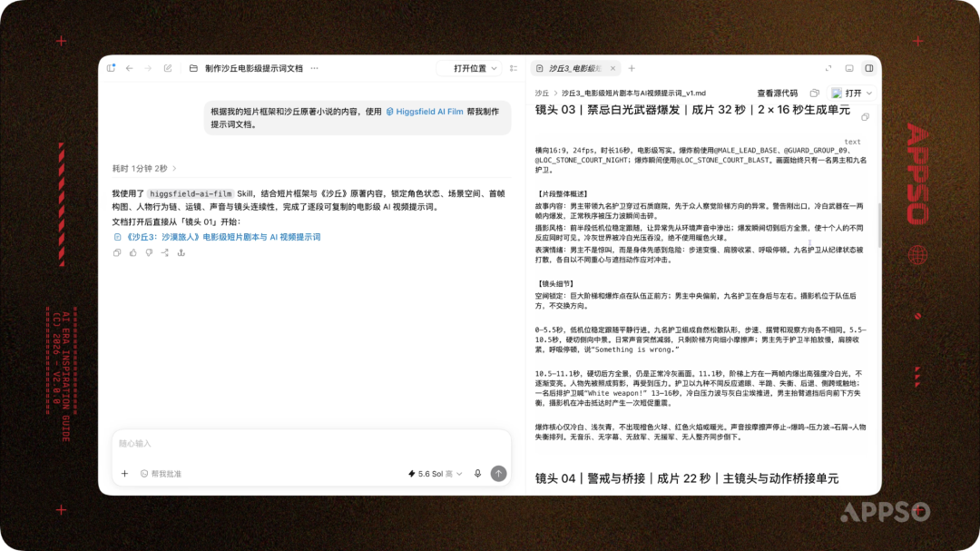Click the Higgsfield AI Film skill link
This screenshot has height=551, width=980.
[x=425, y=112]
